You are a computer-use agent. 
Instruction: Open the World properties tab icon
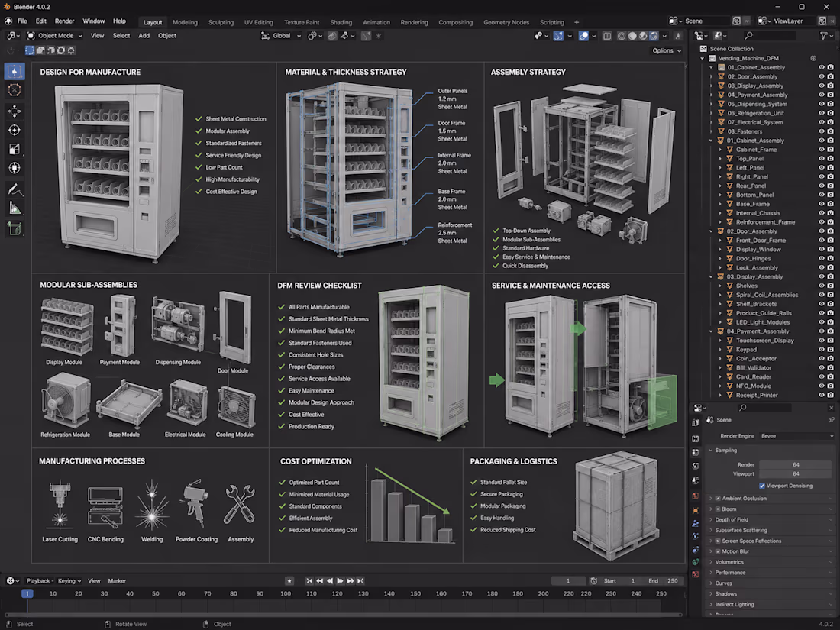point(695,496)
